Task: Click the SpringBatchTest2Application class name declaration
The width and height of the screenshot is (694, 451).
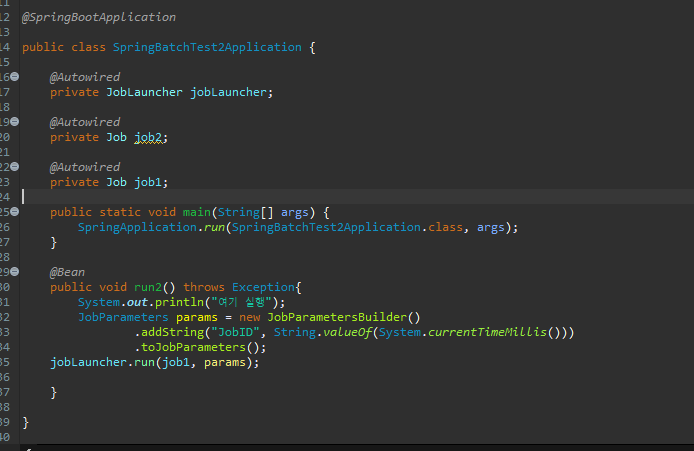Action: (x=207, y=47)
